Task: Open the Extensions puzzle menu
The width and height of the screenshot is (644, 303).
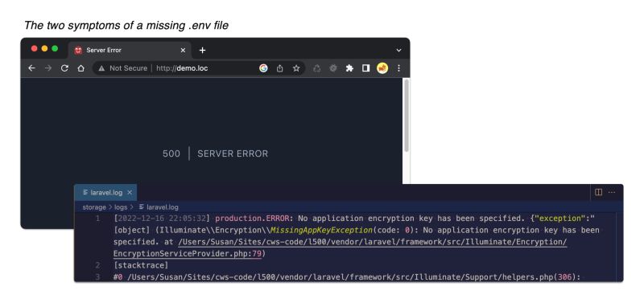Action: [x=349, y=68]
